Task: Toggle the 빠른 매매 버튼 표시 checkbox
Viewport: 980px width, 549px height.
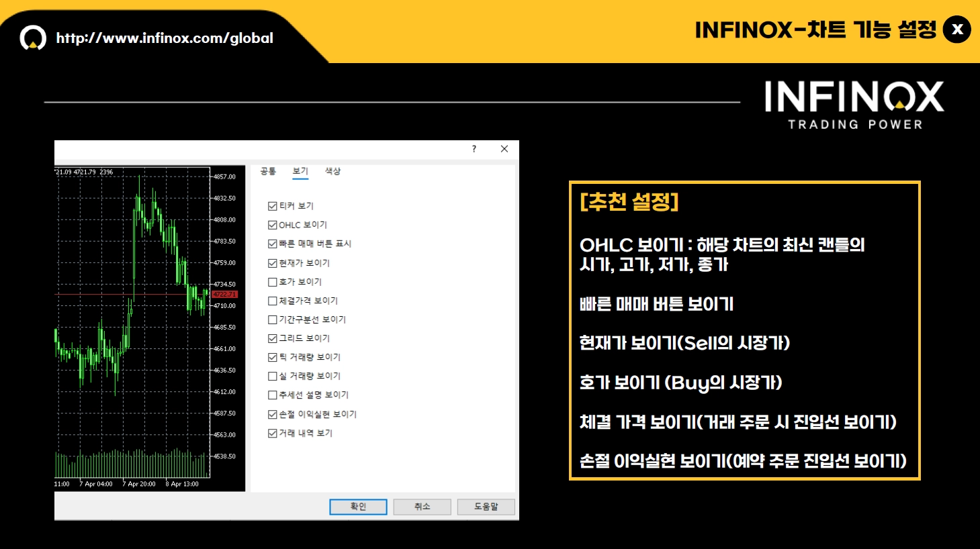Action: tap(272, 244)
